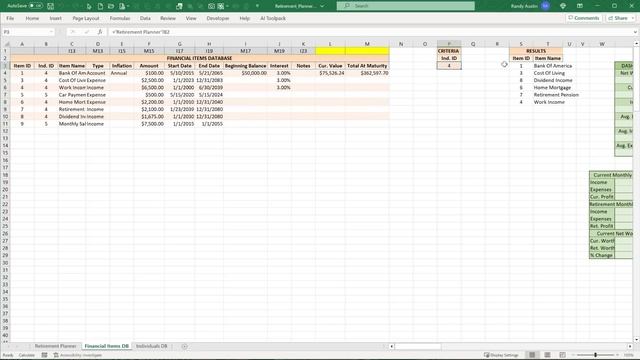Click the camera icon in toolbar
This screenshot has height=360, width=640.
point(211,6)
